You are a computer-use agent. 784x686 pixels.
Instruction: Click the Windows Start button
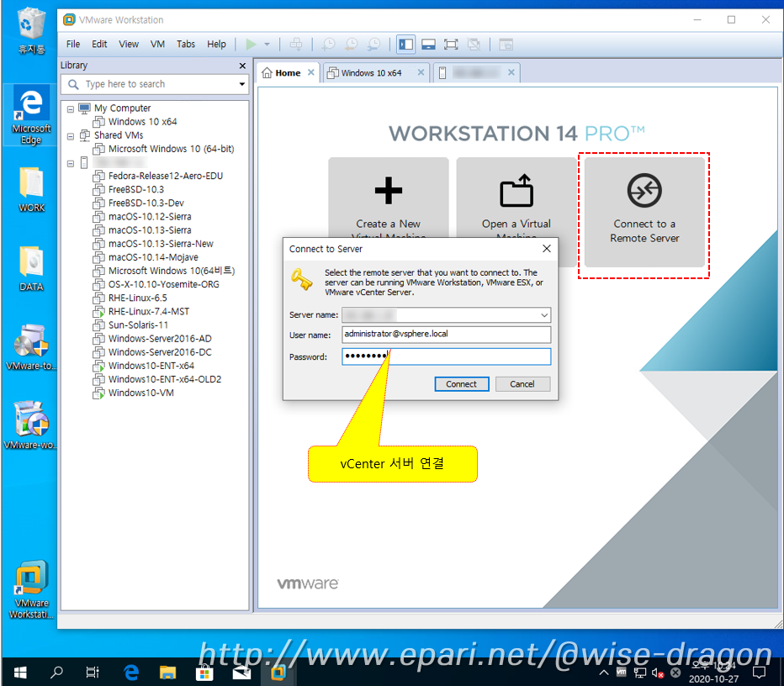20,673
